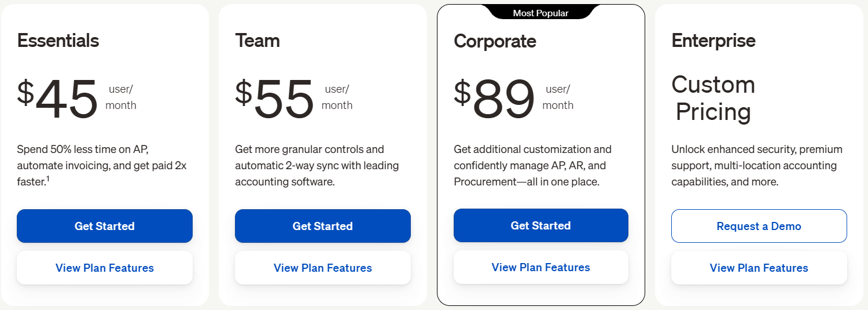This screenshot has height=310, width=868.
Task: Click Get Started under Corporate plan
Action: [x=540, y=225]
